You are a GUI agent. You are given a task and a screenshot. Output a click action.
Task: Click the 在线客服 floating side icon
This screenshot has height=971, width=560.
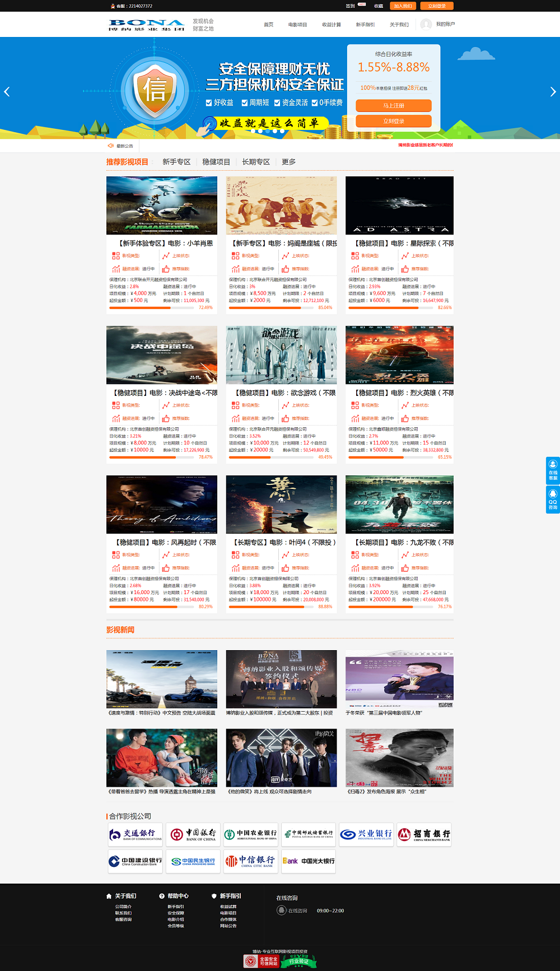[x=553, y=470]
